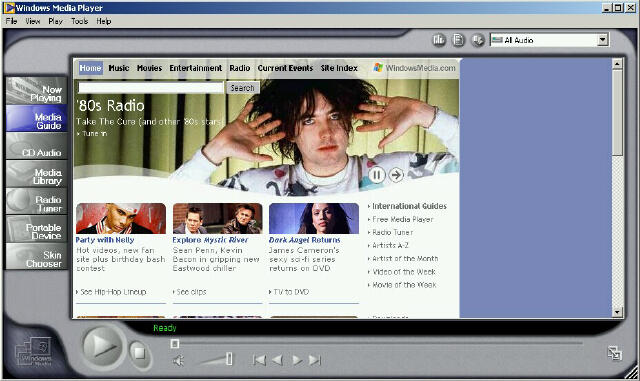640x381 pixels.
Task: Go to the Music page tab
Action: [x=119, y=68]
